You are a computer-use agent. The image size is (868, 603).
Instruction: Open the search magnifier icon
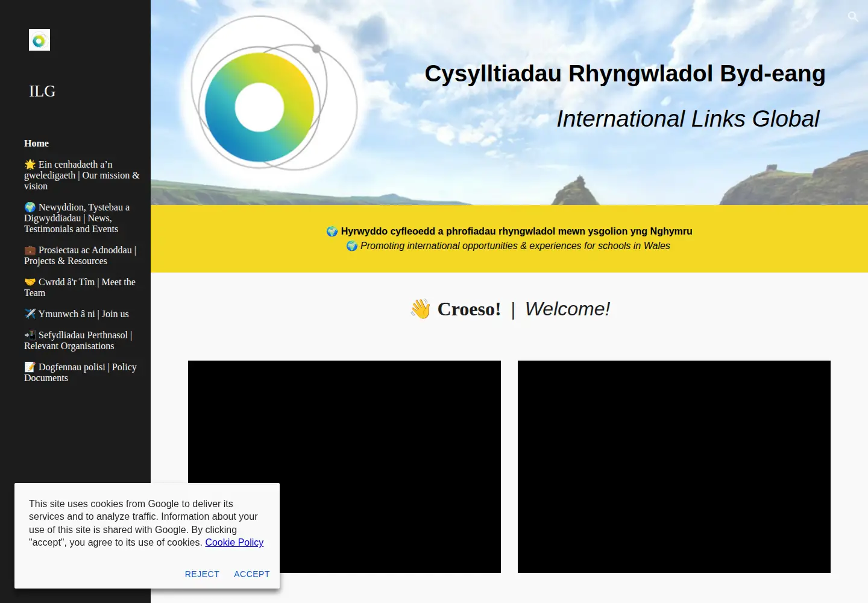853,16
